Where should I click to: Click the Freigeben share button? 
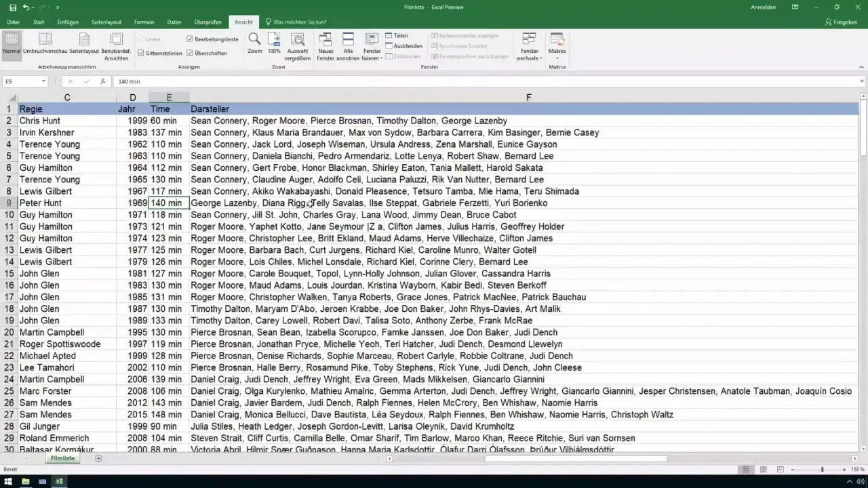(842, 22)
